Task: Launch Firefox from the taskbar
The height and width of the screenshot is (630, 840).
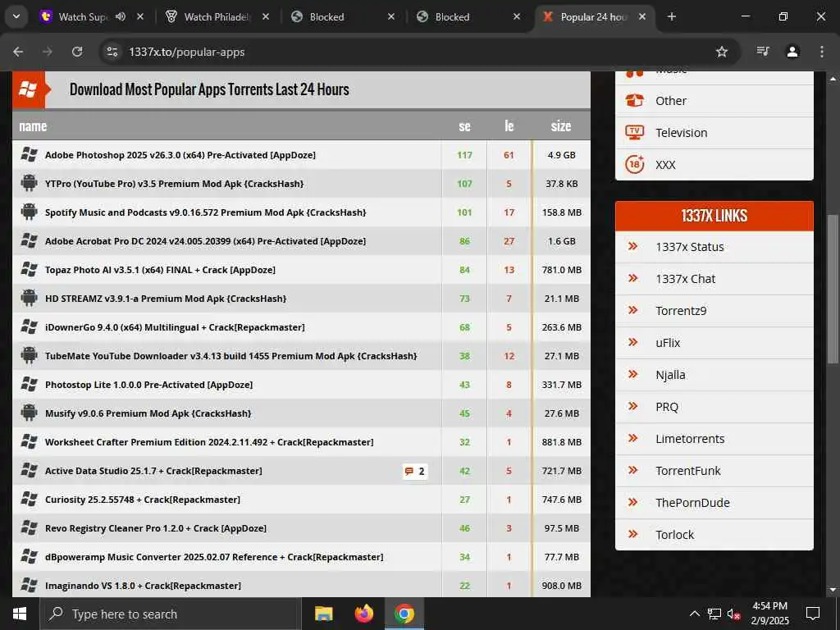Action: coord(363,614)
